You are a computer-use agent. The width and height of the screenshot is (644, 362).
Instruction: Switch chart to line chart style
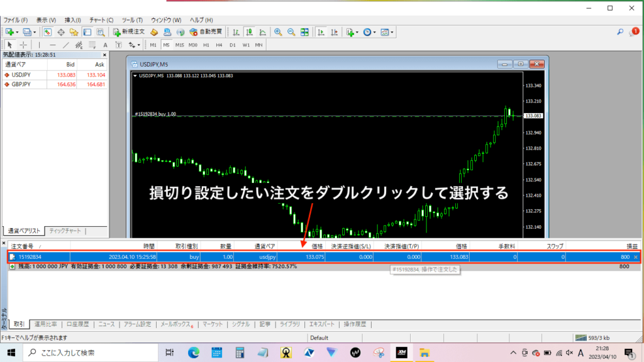(x=262, y=32)
